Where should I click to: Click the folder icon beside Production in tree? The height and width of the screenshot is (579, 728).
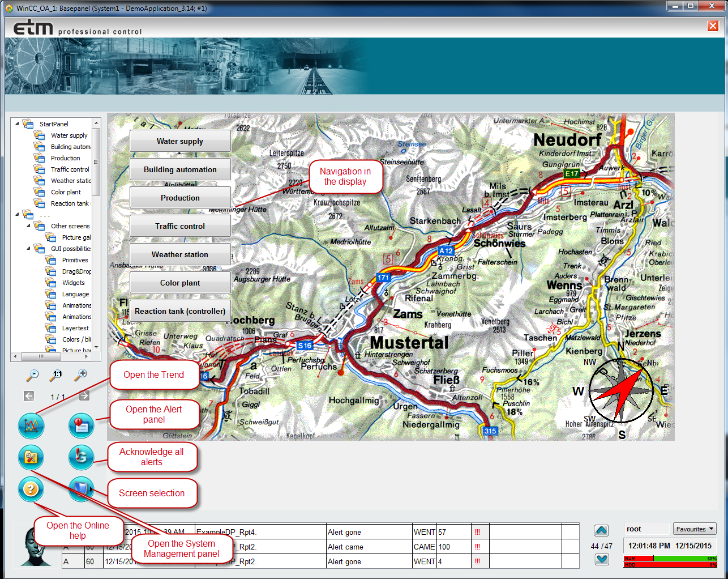pos(40,158)
